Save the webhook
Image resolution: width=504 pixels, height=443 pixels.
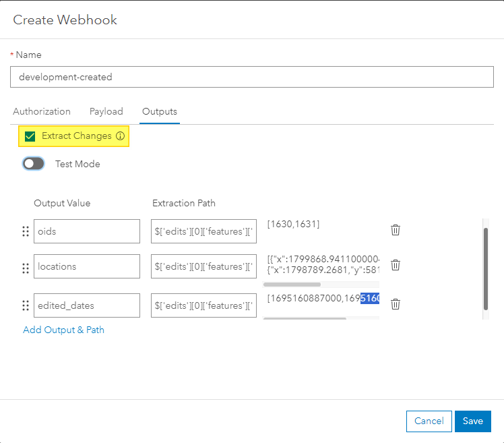click(472, 421)
